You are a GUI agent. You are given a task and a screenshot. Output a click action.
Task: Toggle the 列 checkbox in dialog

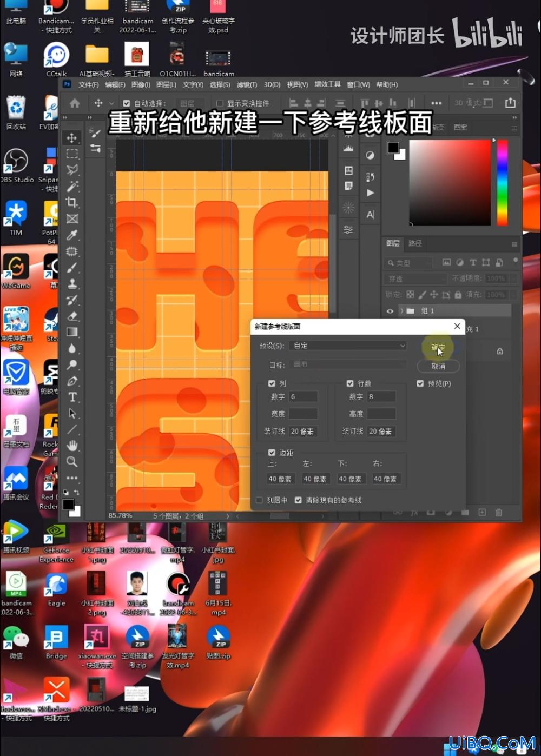(272, 383)
